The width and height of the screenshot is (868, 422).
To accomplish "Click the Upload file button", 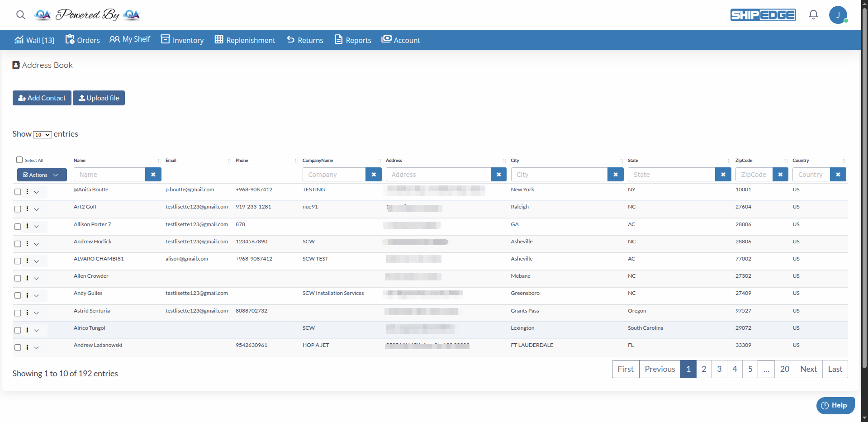I will coord(99,98).
